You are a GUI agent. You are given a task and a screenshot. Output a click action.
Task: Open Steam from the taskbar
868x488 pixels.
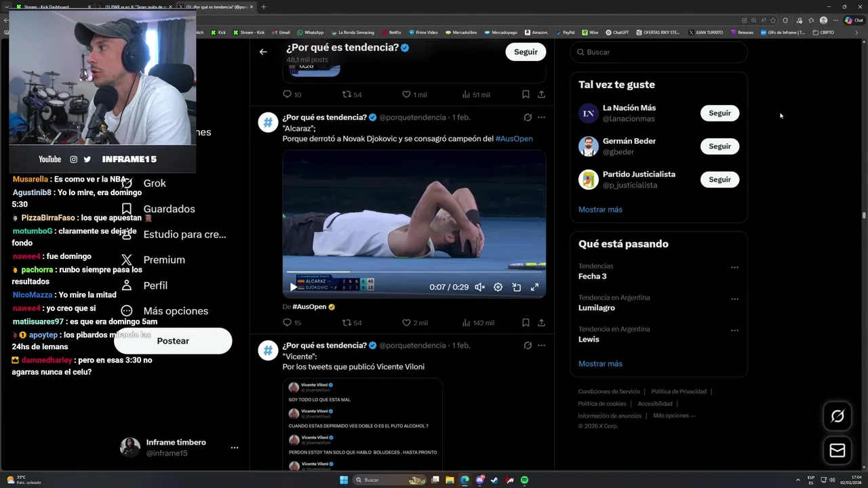[x=494, y=480]
